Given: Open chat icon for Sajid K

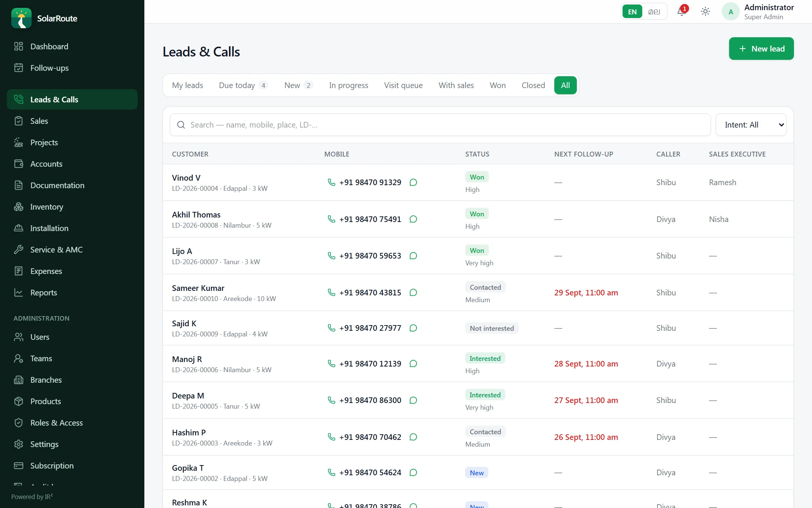Looking at the screenshot, I should (x=413, y=328).
